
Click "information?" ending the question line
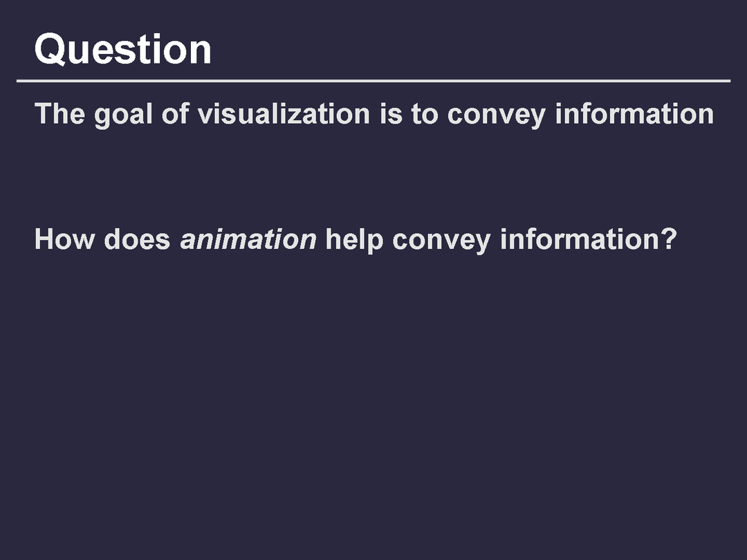click(587, 239)
